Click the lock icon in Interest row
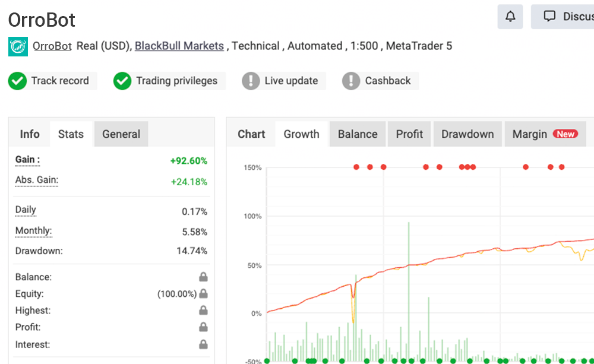The image size is (594, 364). 203,344
